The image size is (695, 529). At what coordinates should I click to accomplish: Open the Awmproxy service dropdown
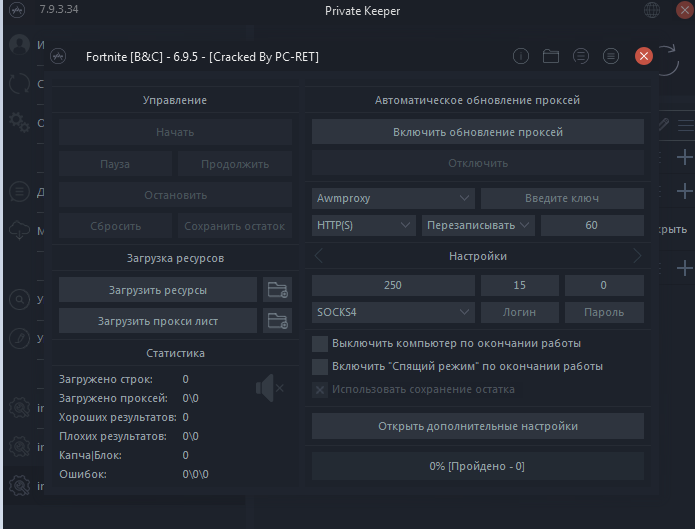coord(393,198)
